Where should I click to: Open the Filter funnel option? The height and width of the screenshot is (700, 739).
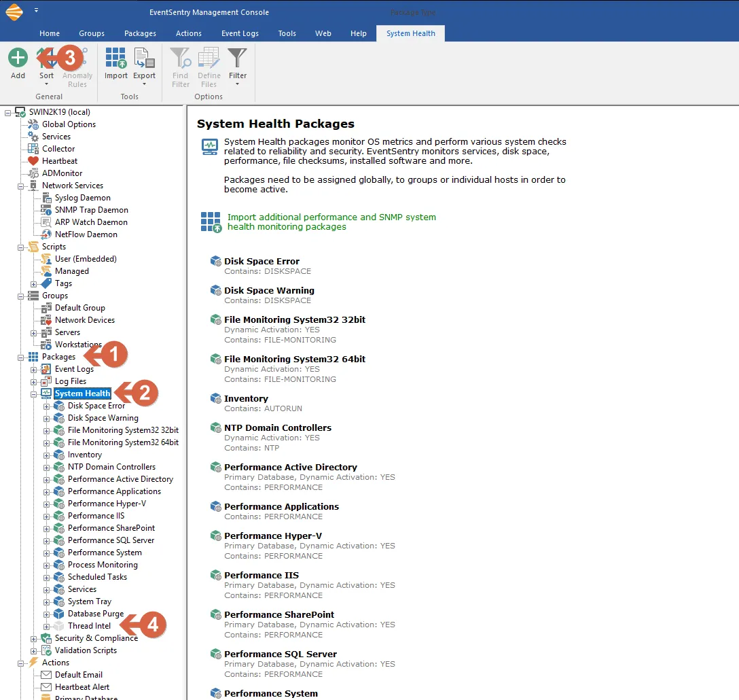coord(238,65)
